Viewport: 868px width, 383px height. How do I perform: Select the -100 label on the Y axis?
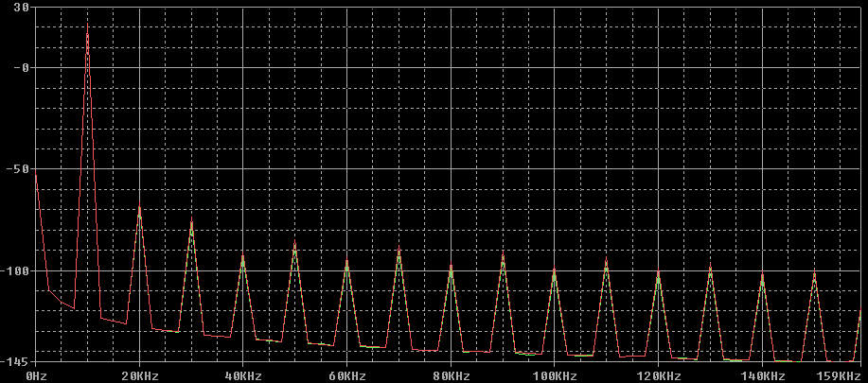coord(14,270)
